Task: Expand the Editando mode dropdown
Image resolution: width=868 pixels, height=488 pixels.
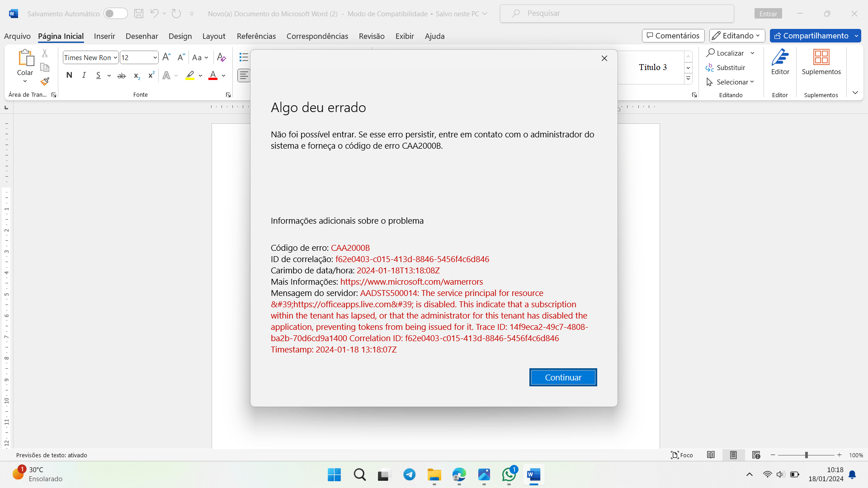Action: coord(737,36)
